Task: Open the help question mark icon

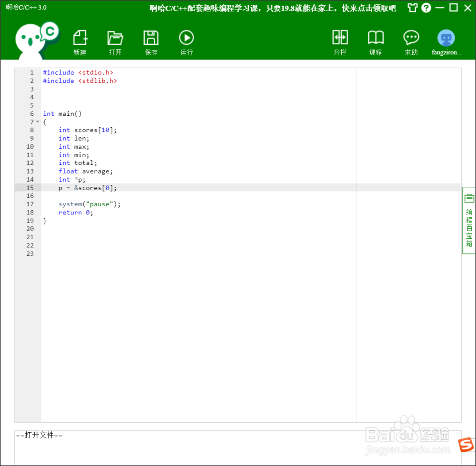Action: [x=426, y=8]
